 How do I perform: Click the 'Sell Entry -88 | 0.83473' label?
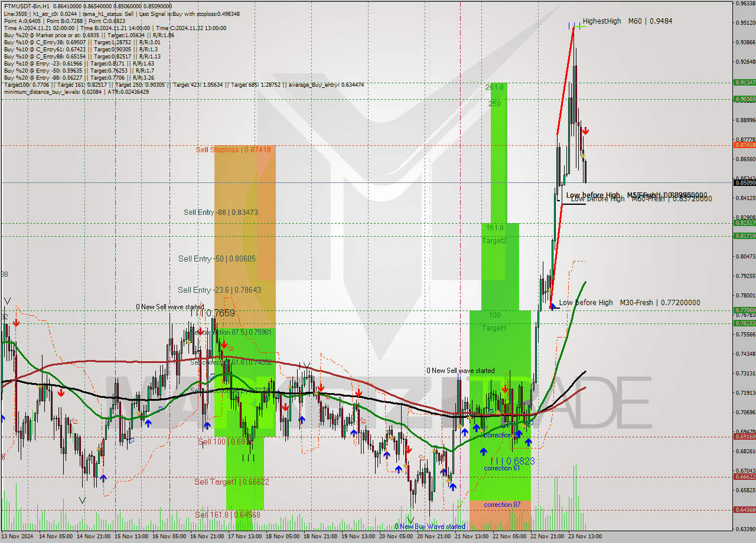tap(221, 212)
